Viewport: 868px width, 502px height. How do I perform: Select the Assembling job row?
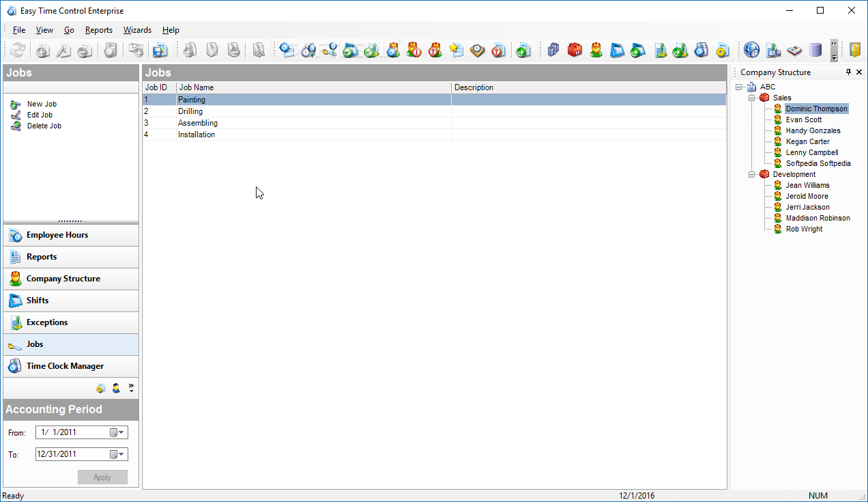click(x=434, y=123)
